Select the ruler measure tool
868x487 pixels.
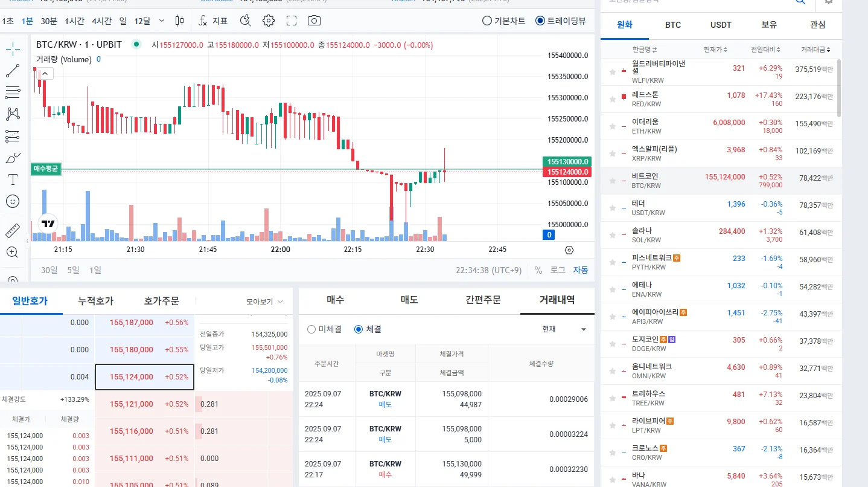(x=13, y=231)
